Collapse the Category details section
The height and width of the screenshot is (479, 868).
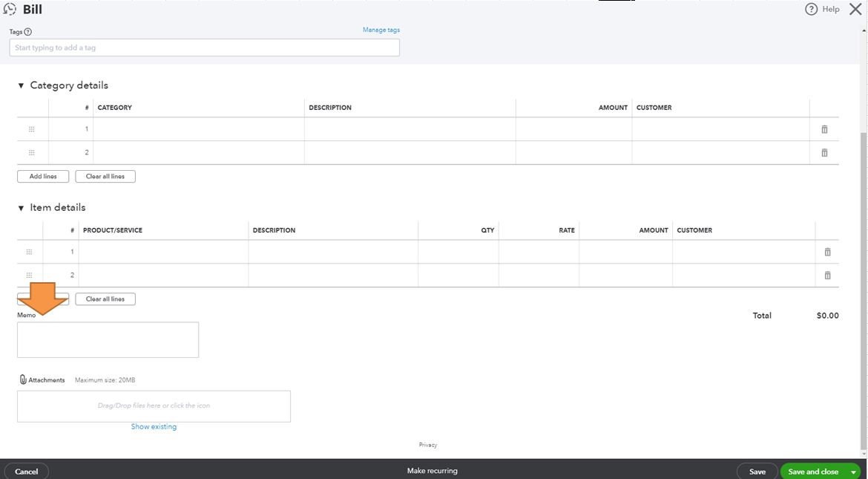(21, 84)
